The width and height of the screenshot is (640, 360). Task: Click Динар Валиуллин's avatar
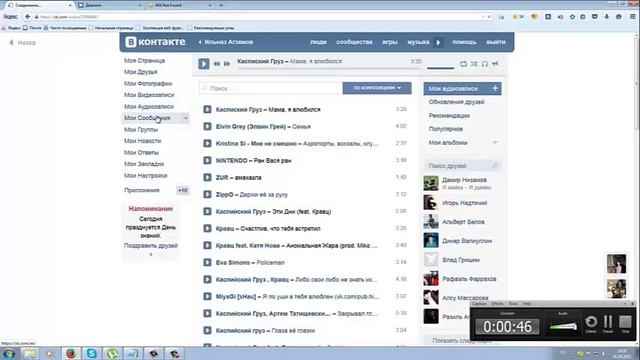coord(431,240)
